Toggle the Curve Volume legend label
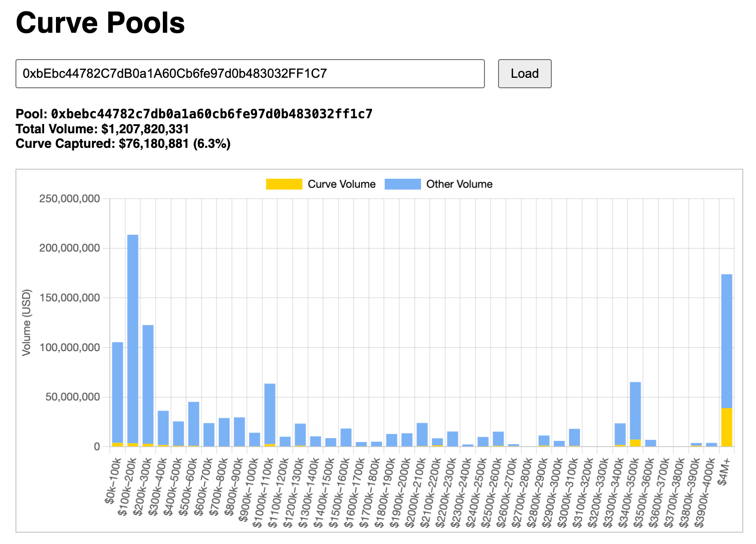756x544 pixels. pyautogui.click(x=342, y=184)
